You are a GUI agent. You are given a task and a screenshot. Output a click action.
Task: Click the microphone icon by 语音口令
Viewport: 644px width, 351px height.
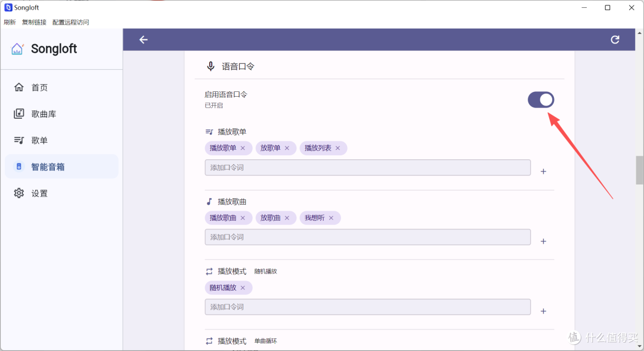(210, 67)
